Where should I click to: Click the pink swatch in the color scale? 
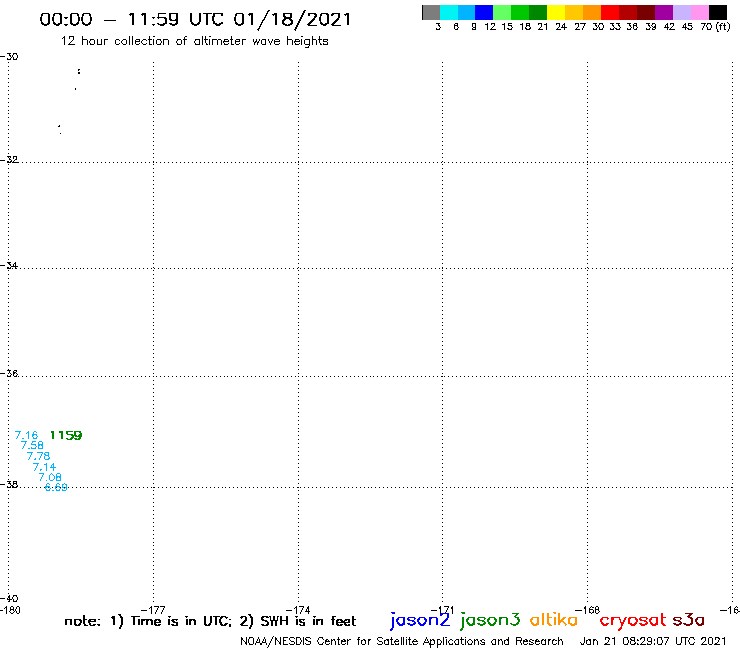(699, 12)
